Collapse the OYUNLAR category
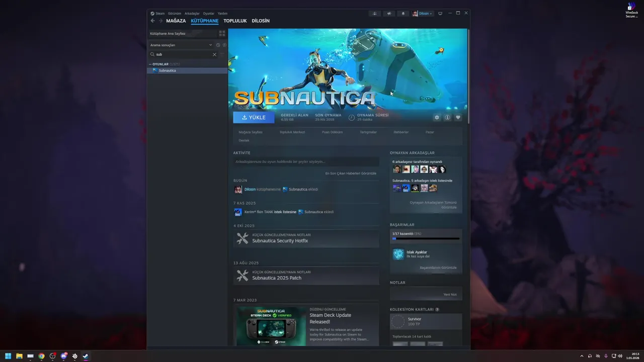This screenshot has width=644, height=362. tap(161, 64)
